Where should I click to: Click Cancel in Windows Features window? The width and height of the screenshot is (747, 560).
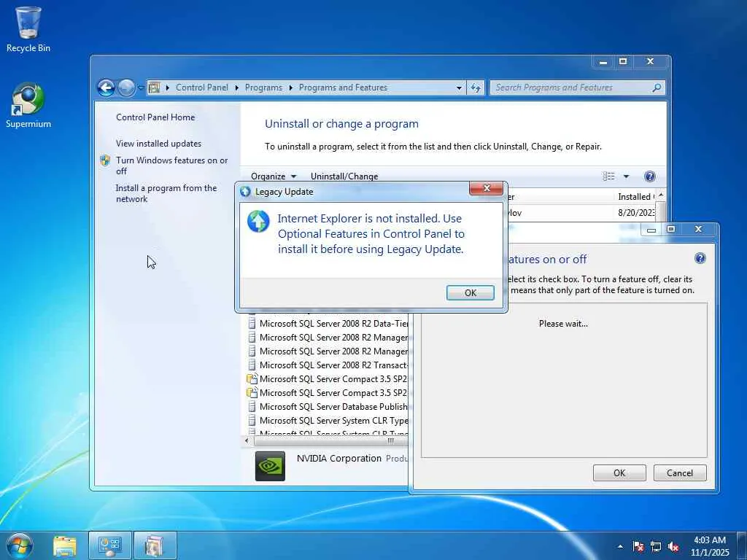point(680,472)
